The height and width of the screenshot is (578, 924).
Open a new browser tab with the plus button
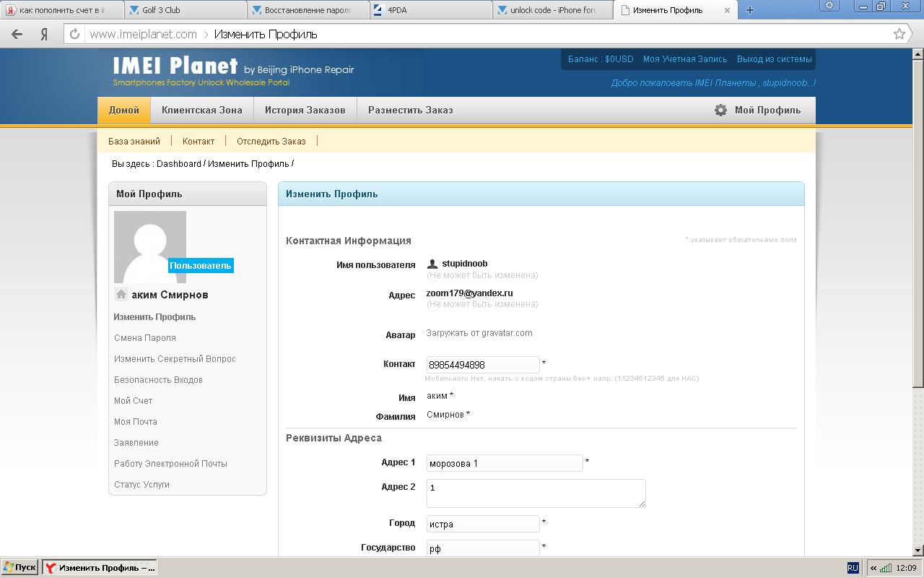(x=750, y=10)
